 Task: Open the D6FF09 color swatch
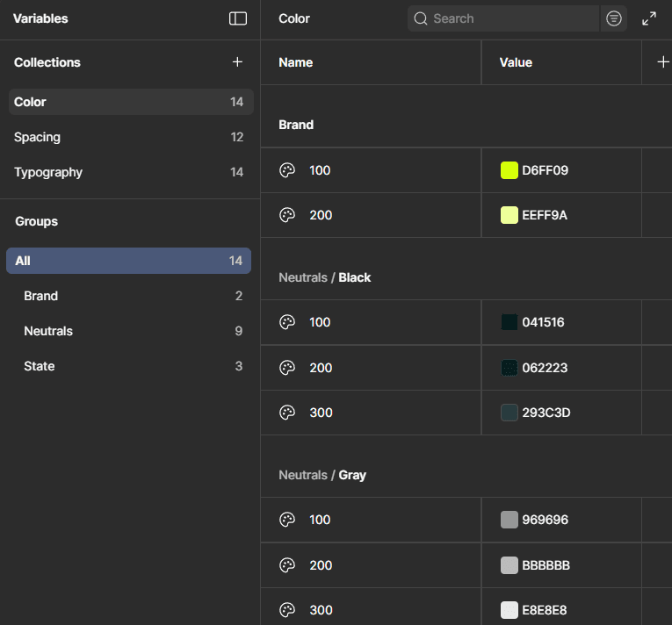pyautogui.click(x=509, y=170)
